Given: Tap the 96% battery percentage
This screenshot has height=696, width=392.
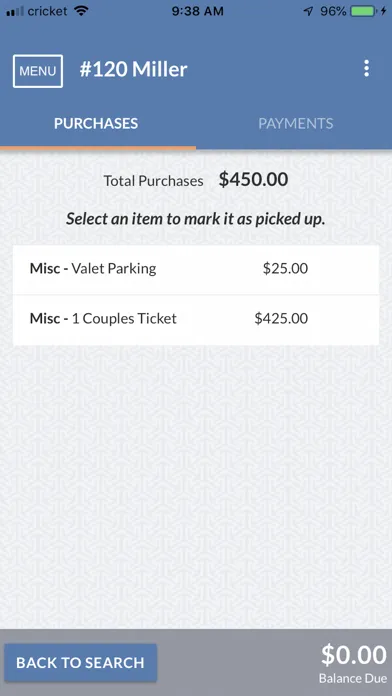Looking at the screenshot, I should pos(333,12).
